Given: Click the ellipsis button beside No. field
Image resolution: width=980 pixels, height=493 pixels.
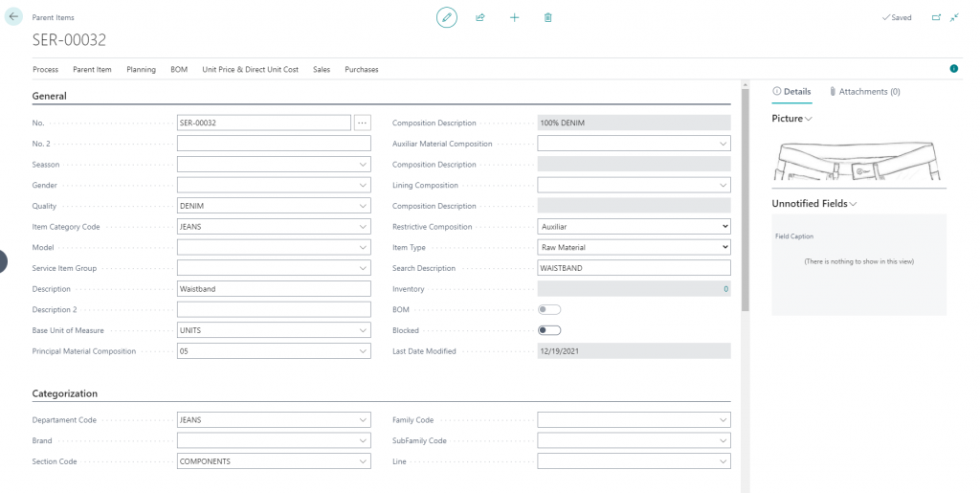Looking at the screenshot, I should point(362,123).
